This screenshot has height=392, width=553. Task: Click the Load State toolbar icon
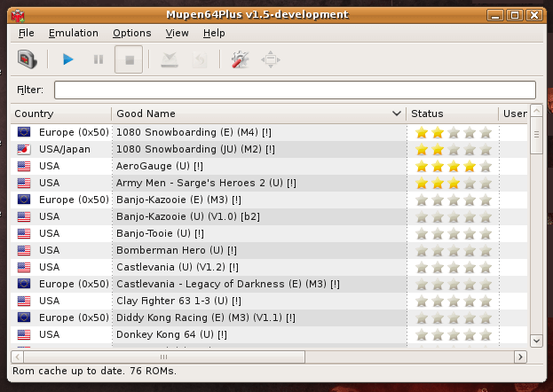coord(201,60)
